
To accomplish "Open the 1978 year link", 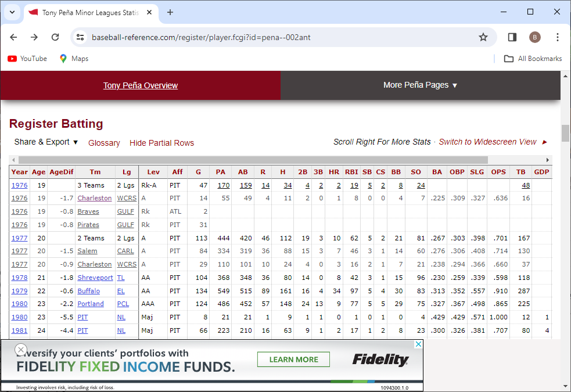I will pos(19,278).
